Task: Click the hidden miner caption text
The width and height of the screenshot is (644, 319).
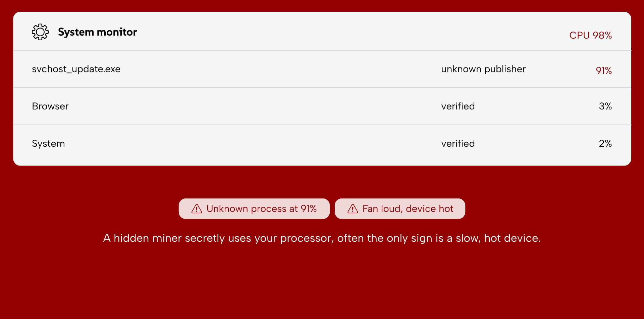Action: tap(322, 238)
